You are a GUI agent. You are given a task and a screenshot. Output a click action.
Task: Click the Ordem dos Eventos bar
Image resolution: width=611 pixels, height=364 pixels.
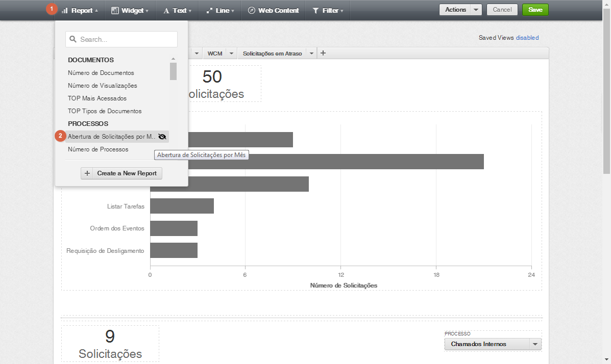174,228
